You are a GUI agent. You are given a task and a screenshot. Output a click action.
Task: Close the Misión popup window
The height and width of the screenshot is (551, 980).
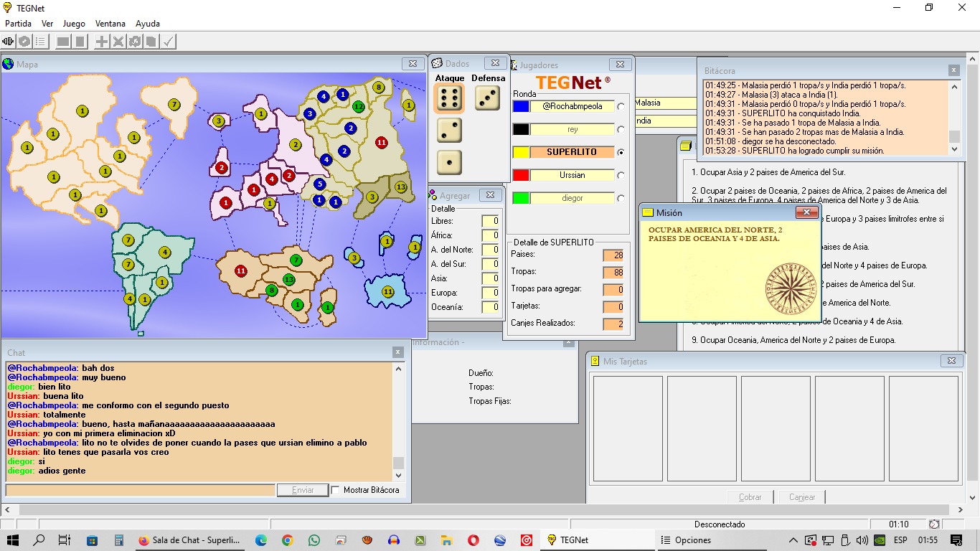(x=807, y=212)
